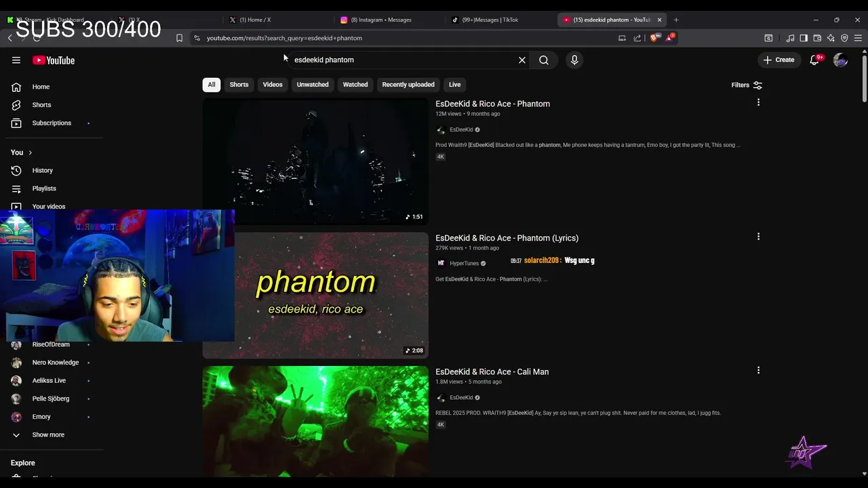Click the browser address bar URL
Image resolution: width=868 pixels, height=488 pixels.
pyautogui.click(x=284, y=38)
